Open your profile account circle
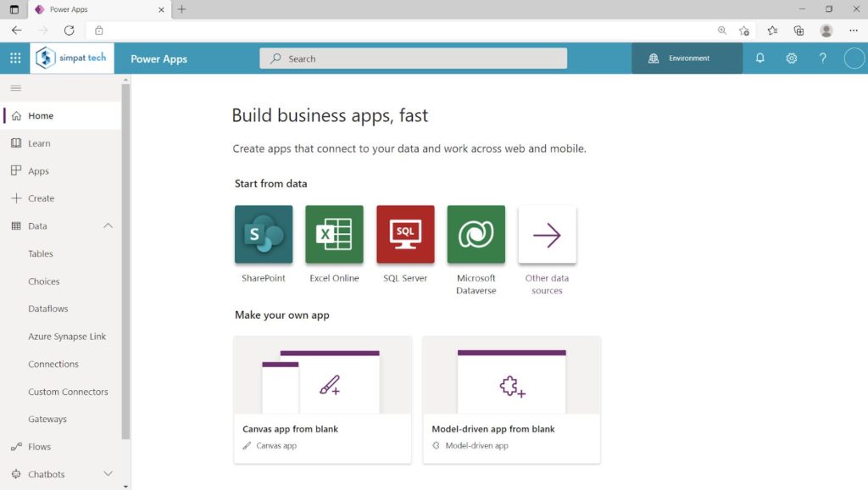868x490 pixels. [x=854, y=58]
